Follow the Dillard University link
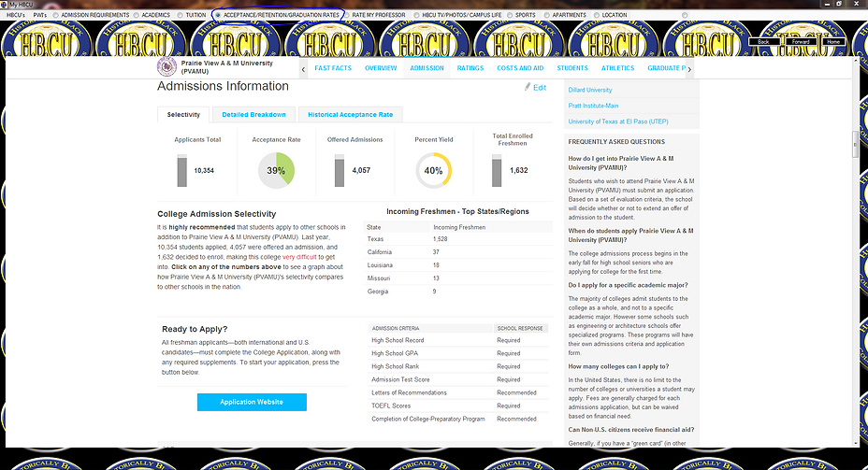 coord(590,90)
